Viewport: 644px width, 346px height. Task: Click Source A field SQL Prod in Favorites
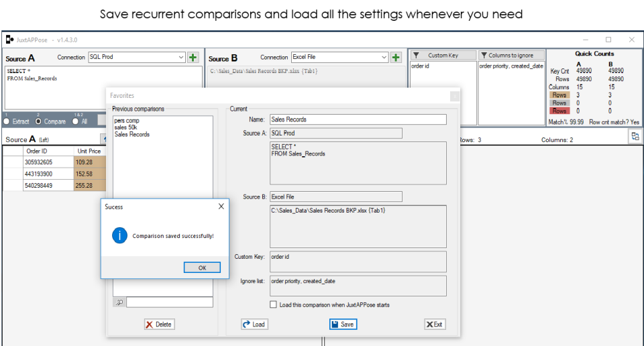[336, 133]
